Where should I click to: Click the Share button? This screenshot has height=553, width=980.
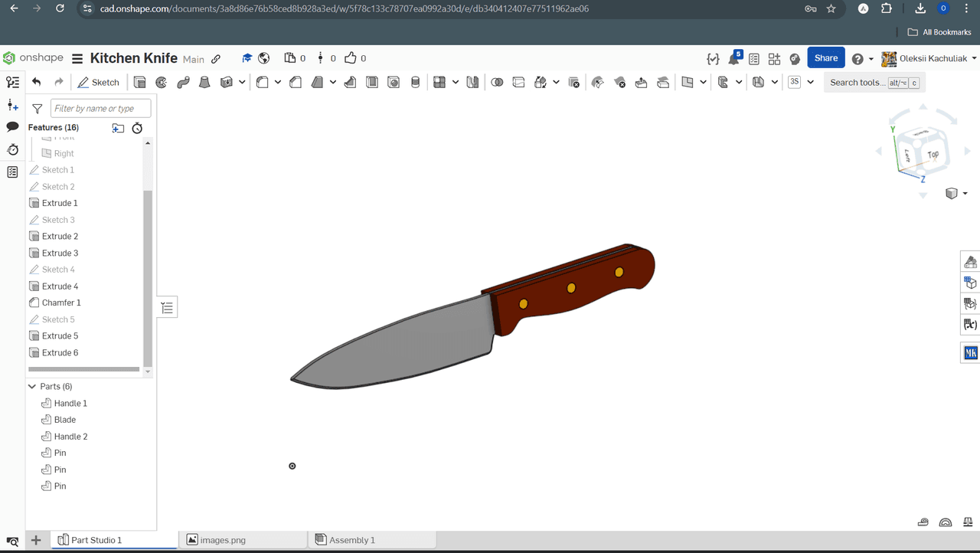[825, 58]
